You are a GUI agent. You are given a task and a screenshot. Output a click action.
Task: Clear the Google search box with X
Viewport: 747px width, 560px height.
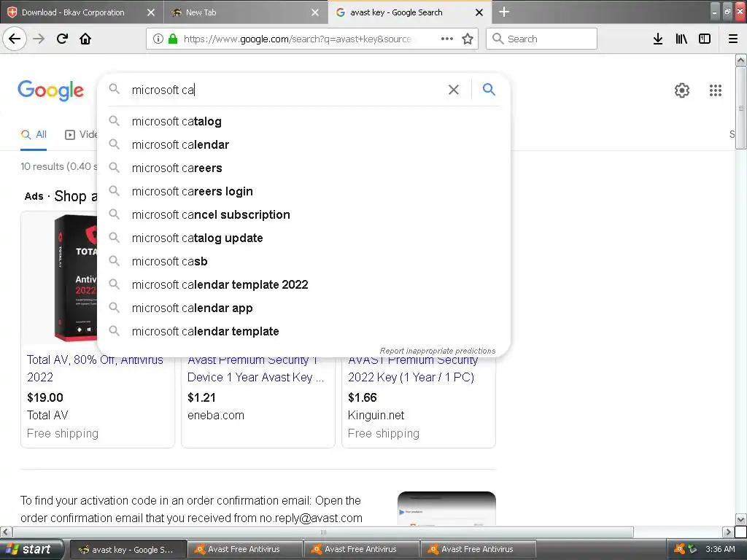454,90
